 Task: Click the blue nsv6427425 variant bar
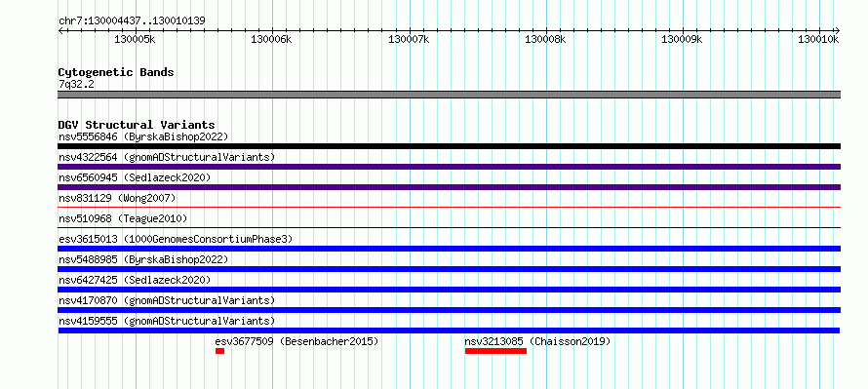point(449,290)
